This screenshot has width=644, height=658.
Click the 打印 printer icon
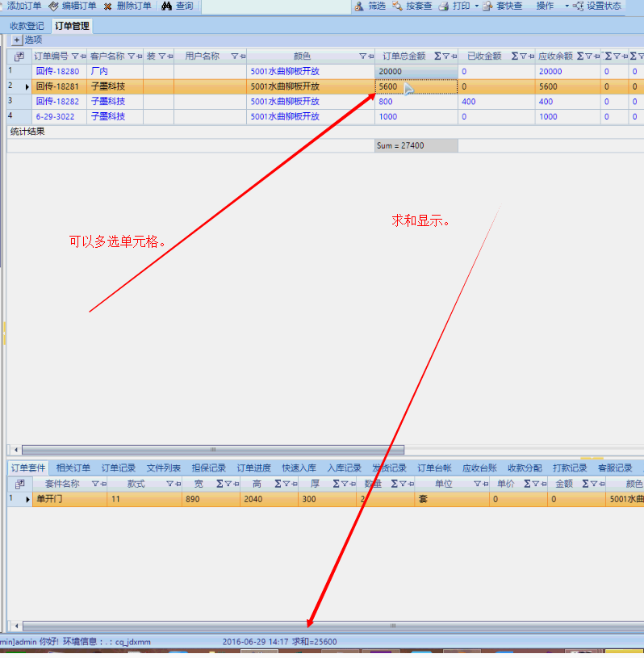(444, 6)
